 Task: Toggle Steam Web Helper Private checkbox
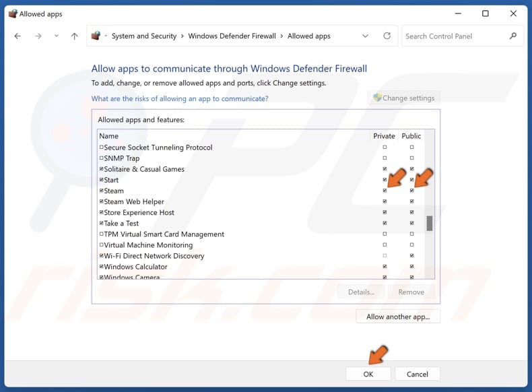click(385, 201)
